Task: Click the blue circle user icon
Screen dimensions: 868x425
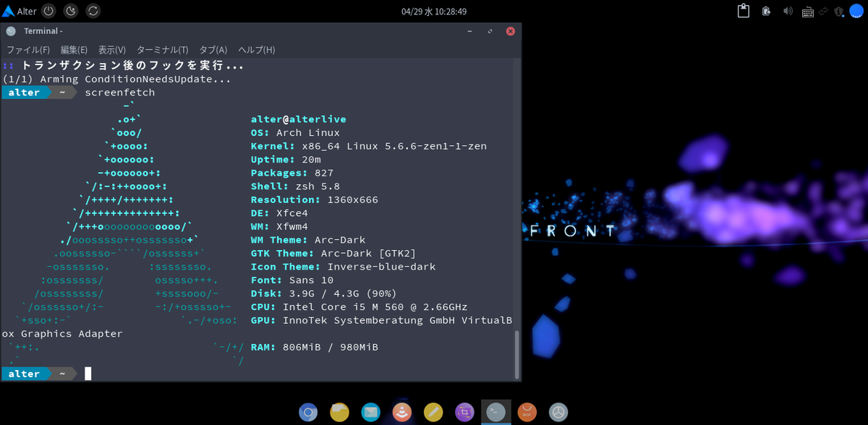Action: [x=856, y=11]
